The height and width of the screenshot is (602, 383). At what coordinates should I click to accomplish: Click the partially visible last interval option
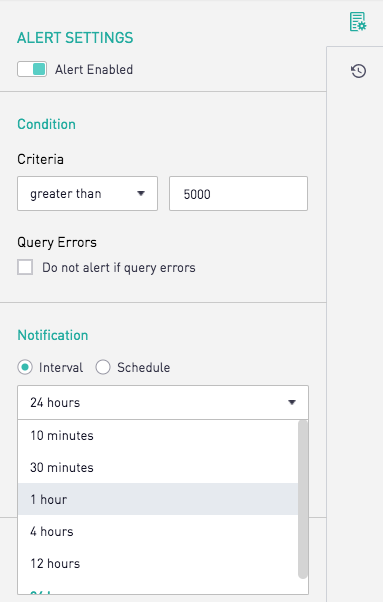click(x=158, y=587)
